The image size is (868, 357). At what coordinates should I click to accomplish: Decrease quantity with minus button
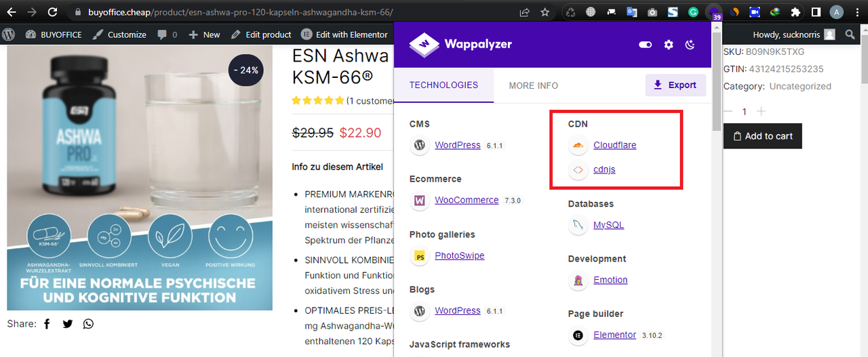point(728,111)
